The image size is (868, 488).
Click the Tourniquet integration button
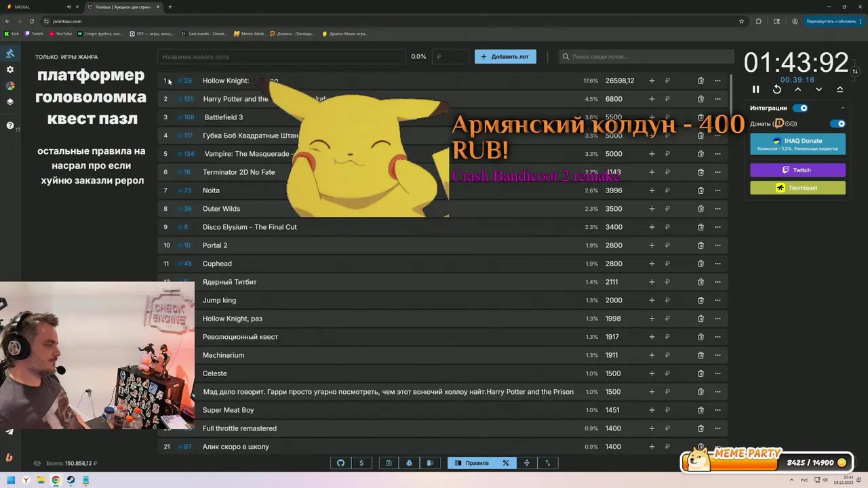pos(797,188)
